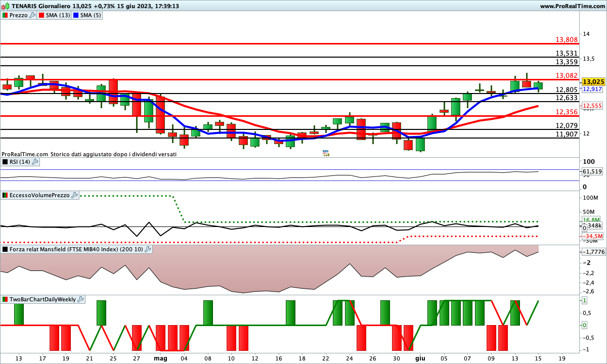Select the SMA (13) label
Viewport: 607px width, 364px height.
pyautogui.click(x=58, y=15)
